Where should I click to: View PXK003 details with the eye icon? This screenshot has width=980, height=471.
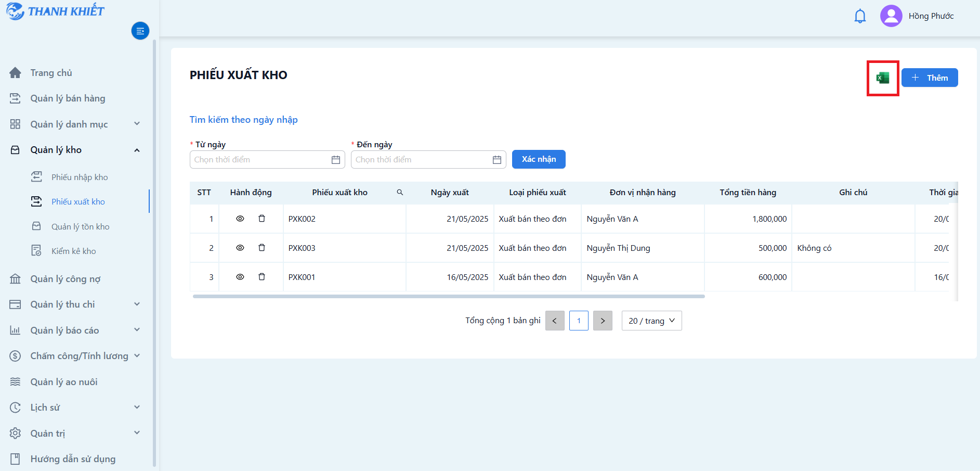[x=240, y=248]
